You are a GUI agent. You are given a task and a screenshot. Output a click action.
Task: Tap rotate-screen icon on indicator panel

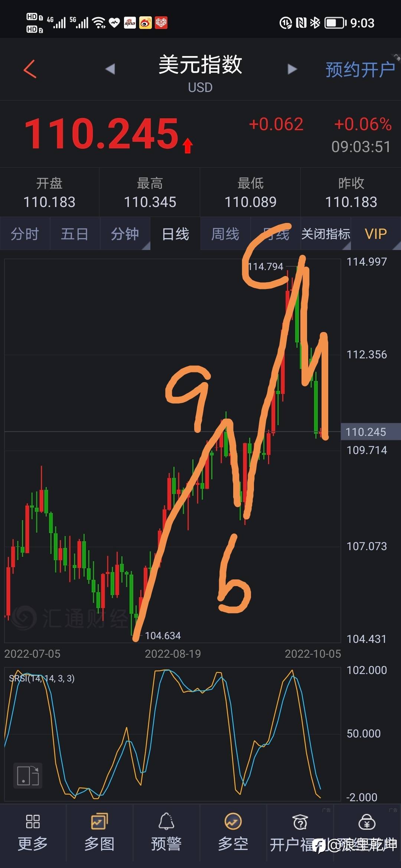pyautogui.click(x=28, y=775)
